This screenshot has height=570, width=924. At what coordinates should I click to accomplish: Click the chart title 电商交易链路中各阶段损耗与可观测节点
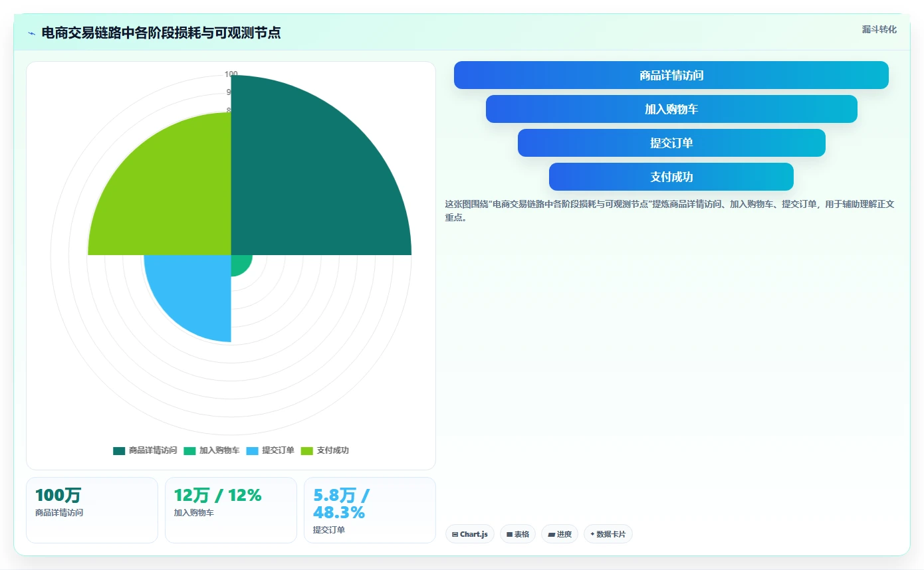(x=161, y=33)
